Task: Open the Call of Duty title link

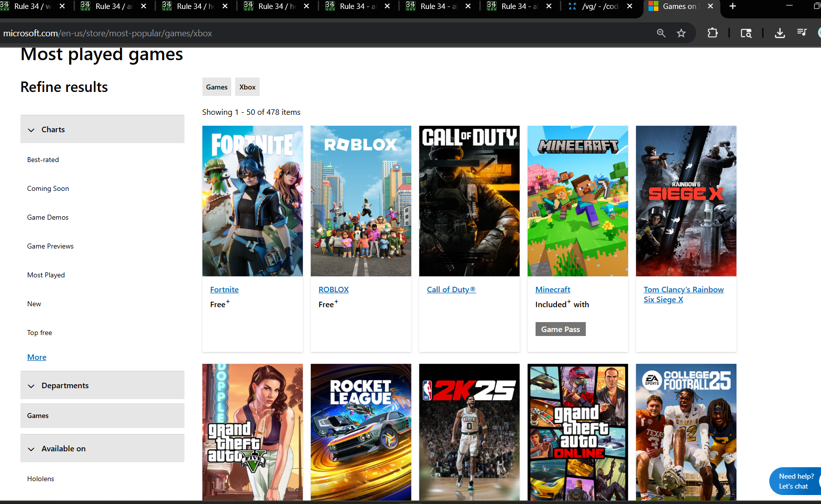Action: click(x=451, y=289)
